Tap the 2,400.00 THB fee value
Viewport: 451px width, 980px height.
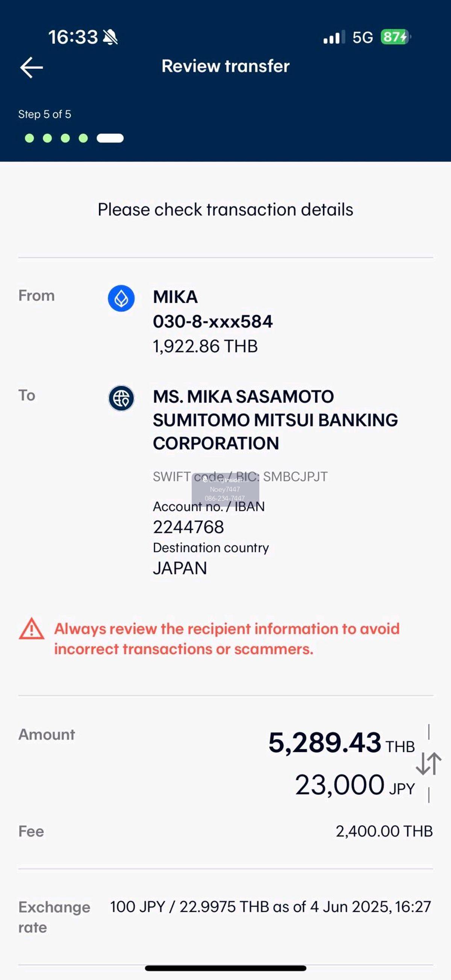[x=384, y=831]
